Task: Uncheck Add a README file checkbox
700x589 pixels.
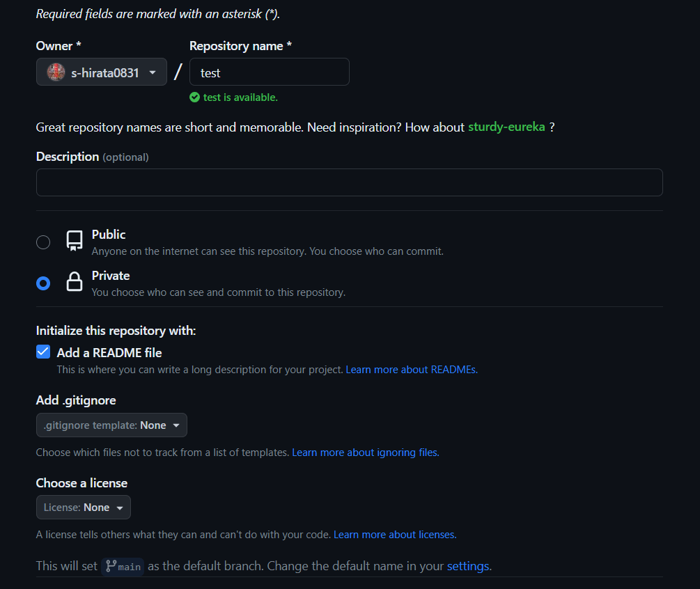Action: pyautogui.click(x=43, y=352)
